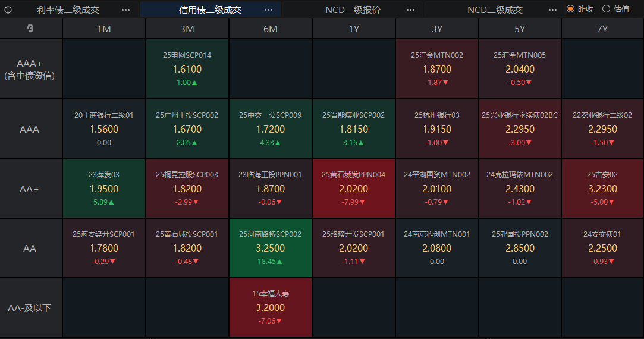Click the 3M column header
The height and width of the screenshot is (339, 644).
187,29
